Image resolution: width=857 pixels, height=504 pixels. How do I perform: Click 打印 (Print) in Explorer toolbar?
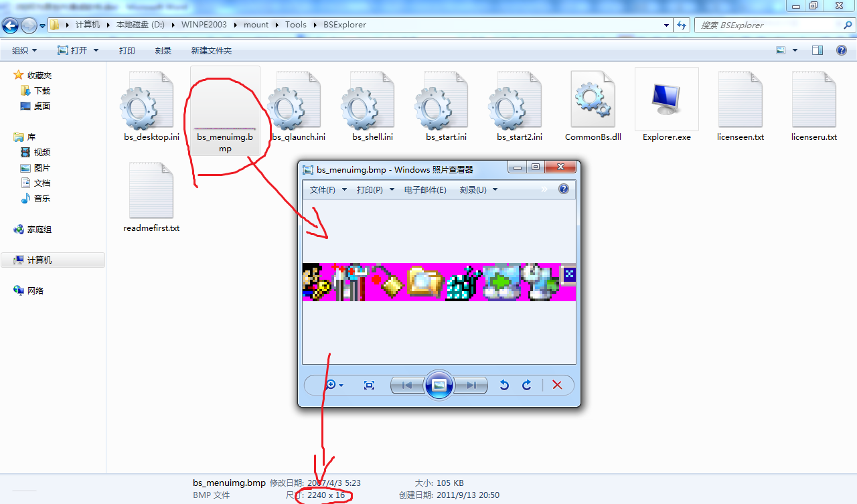click(x=127, y=50)
